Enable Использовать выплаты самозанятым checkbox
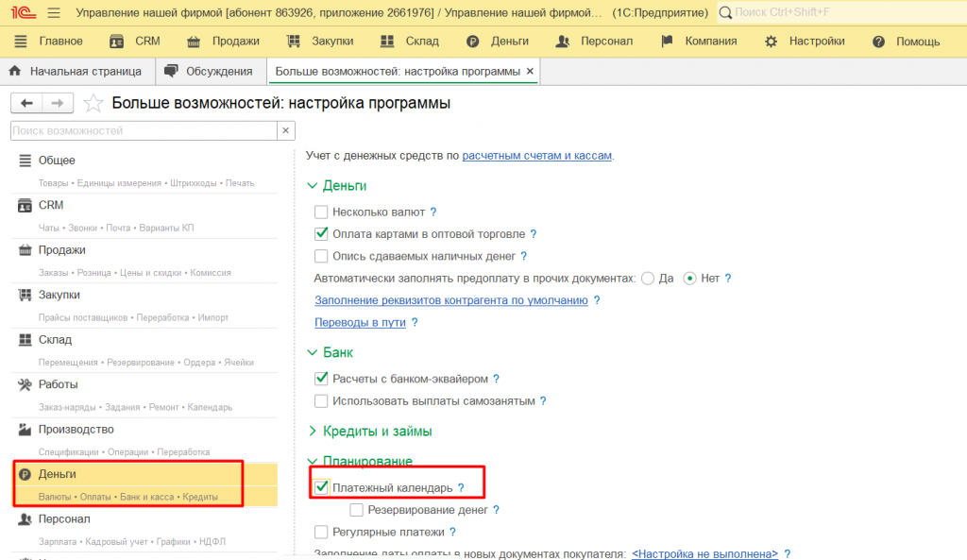The image size is (967, 560). coord(321,401)
